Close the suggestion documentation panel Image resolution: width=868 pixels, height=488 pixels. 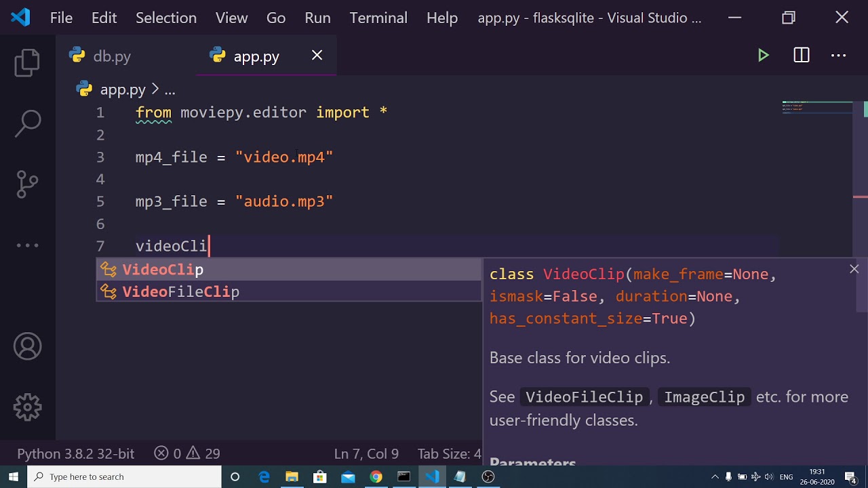854,269
